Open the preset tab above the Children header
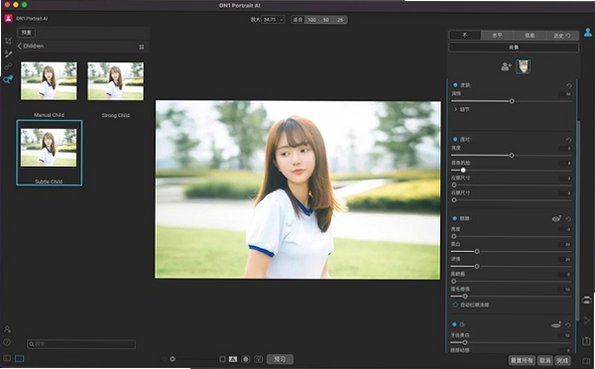Viewport: 595px width, 369px height. point(27,33)
